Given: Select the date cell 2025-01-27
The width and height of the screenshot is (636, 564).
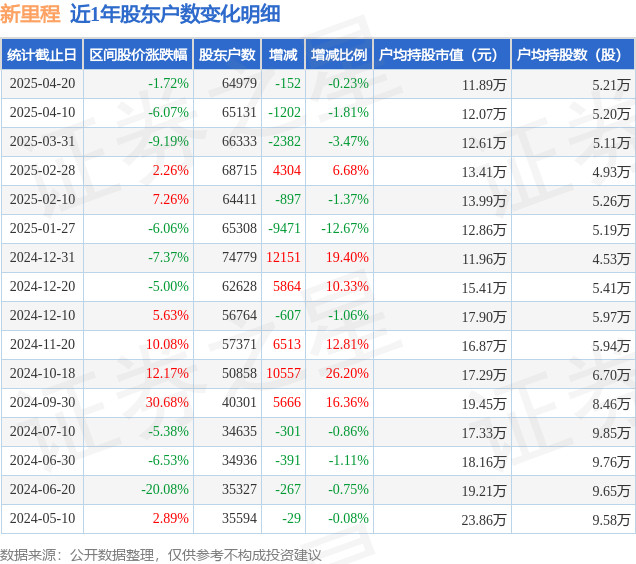Looking at the screenshot, I should click(42, 228).
